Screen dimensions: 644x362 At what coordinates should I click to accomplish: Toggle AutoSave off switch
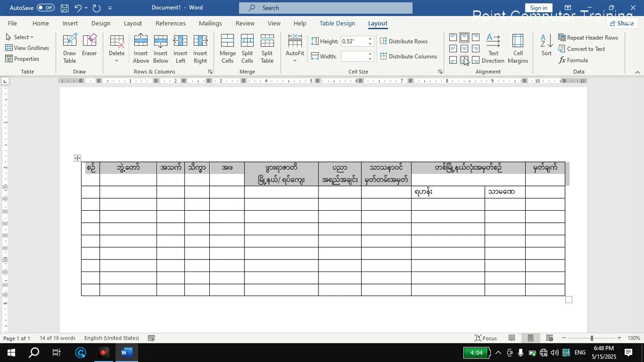(45, 8)
